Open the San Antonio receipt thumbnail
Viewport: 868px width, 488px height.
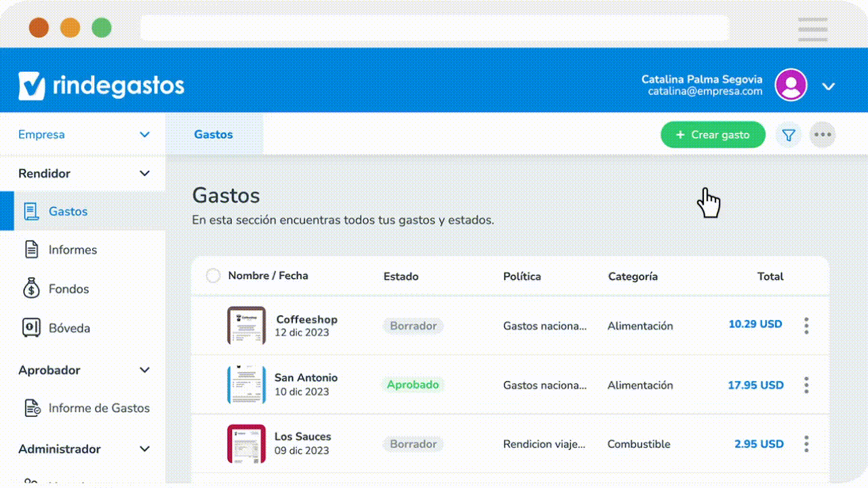tap(245, 384)
